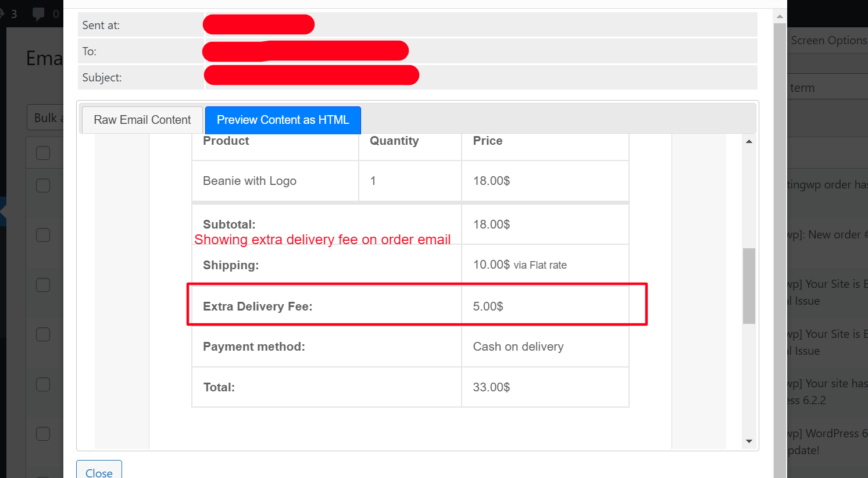Check the third email log row checkbox
868x478 pixels.
(x=42, y=234)
